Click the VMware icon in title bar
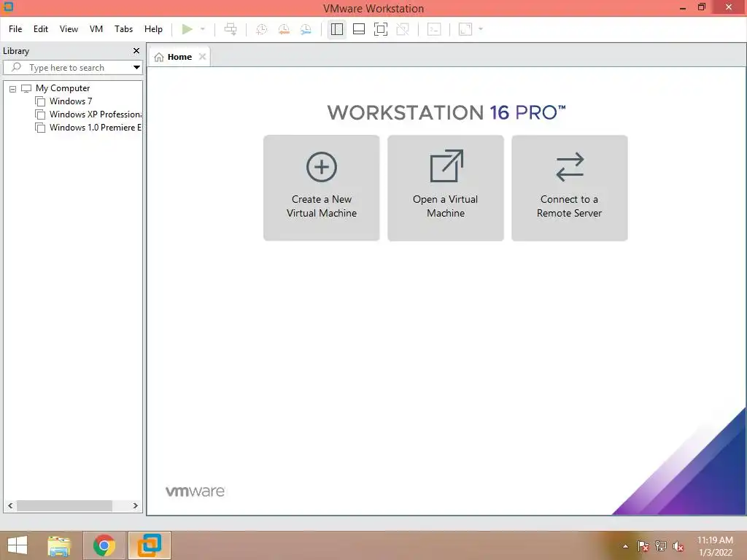 pyautogui.click(x=8, y=7)
